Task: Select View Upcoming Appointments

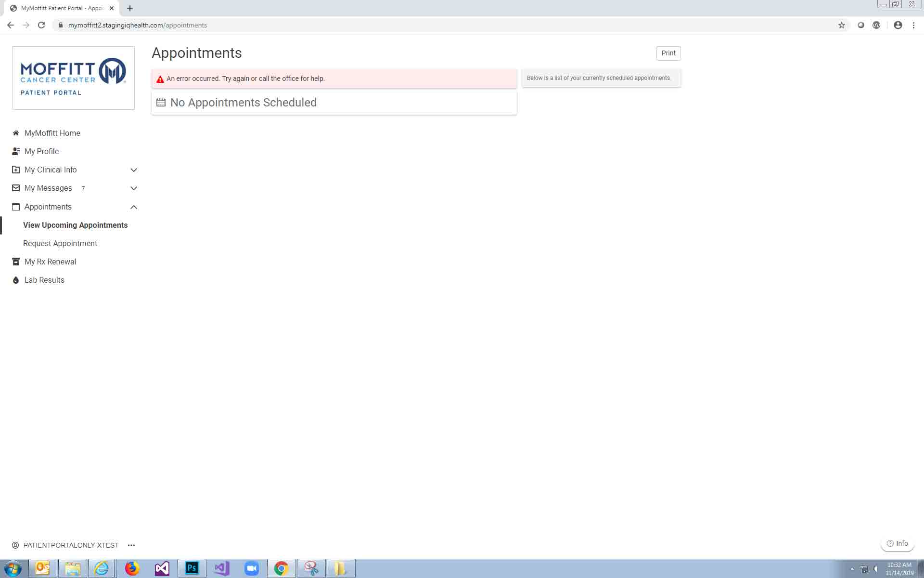Action: pos(75,225)
